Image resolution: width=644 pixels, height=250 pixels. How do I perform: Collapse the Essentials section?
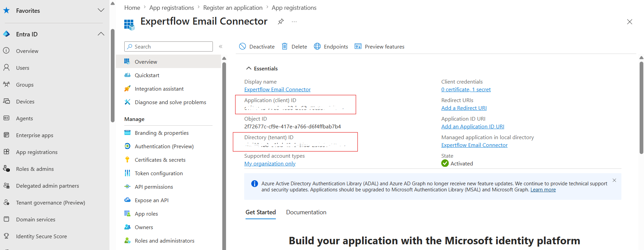249,68
